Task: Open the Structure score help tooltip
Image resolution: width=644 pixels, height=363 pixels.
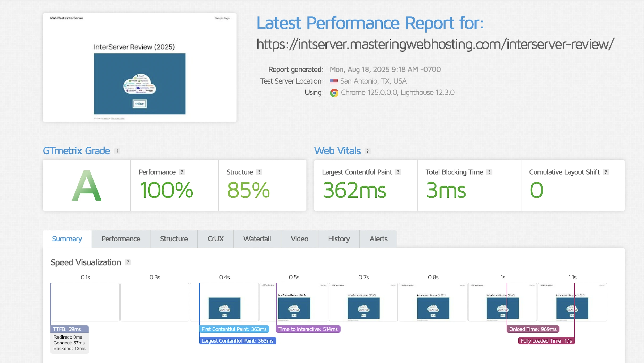Action: (259, 172)
